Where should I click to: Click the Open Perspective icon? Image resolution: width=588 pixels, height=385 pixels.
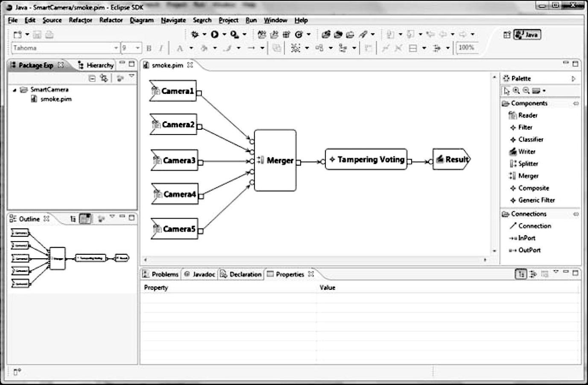point(507,35)
